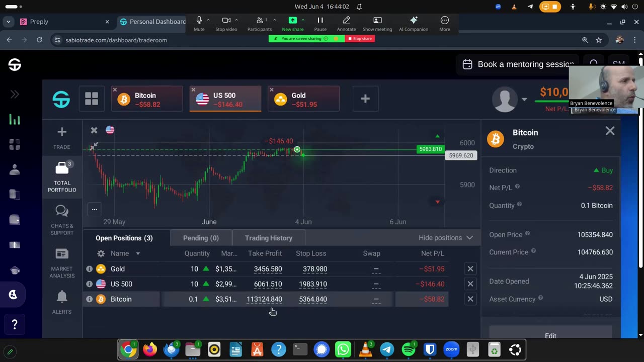Image resolution: width=644 pixels, height=362 pixels.
Task: Click Stop share red button
Action: coord(360,39)
